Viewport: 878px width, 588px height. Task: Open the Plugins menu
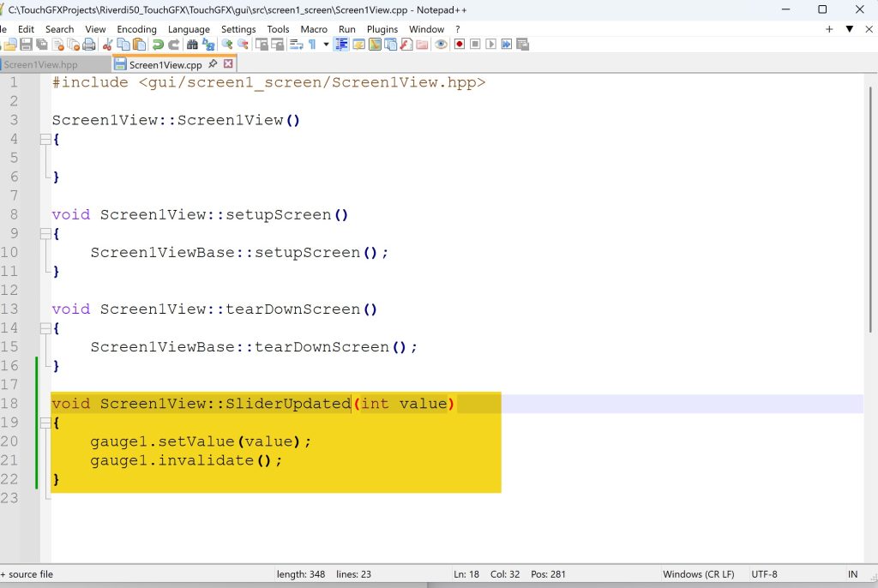pos(382,29)
